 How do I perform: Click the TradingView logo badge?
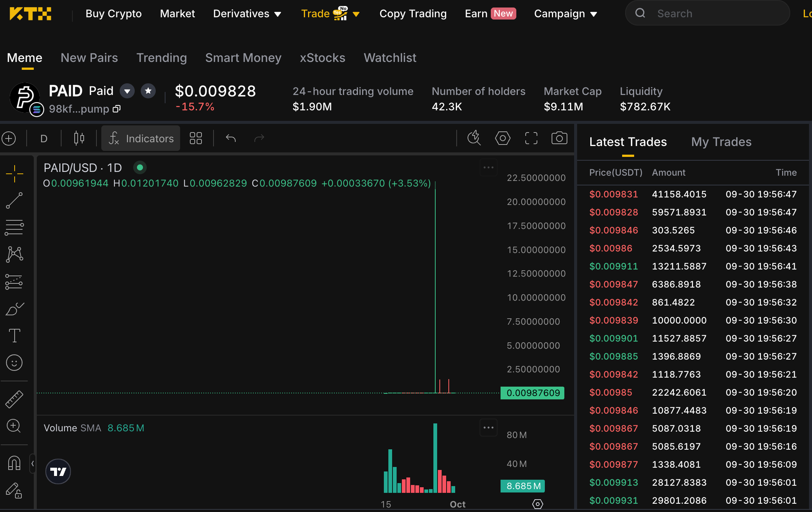[x=58, y=471]
